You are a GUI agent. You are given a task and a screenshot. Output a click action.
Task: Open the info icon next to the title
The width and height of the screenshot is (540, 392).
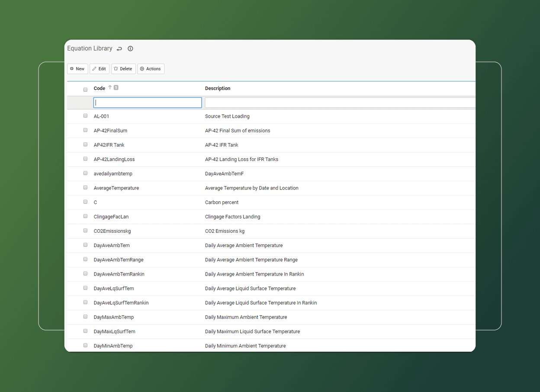coord(130,49)
